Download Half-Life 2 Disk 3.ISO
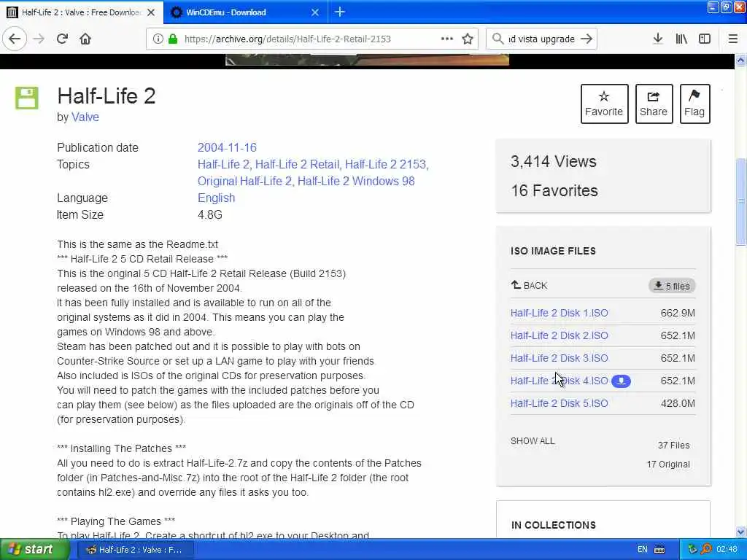Viewport: 747px width, 560px height. click(560, 358)
